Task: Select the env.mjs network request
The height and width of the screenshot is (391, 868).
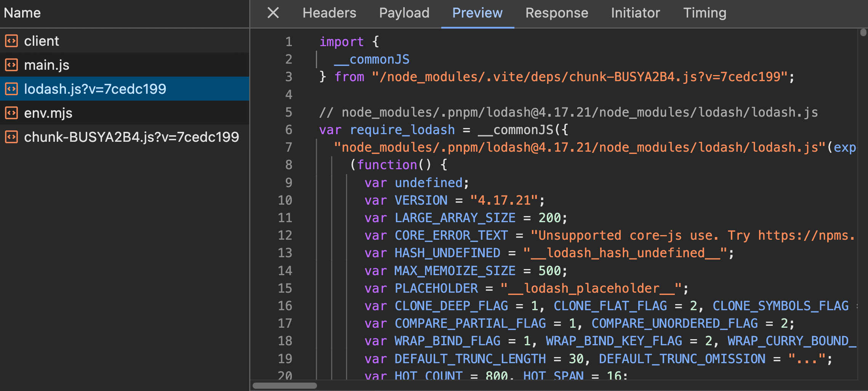Action: pyautogui.click(x=48, y=113)
